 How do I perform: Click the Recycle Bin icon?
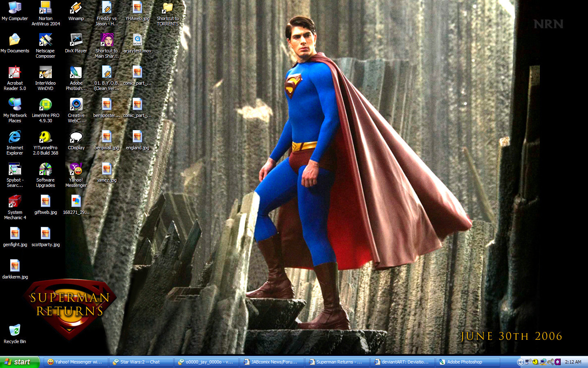tap(15, 331)
